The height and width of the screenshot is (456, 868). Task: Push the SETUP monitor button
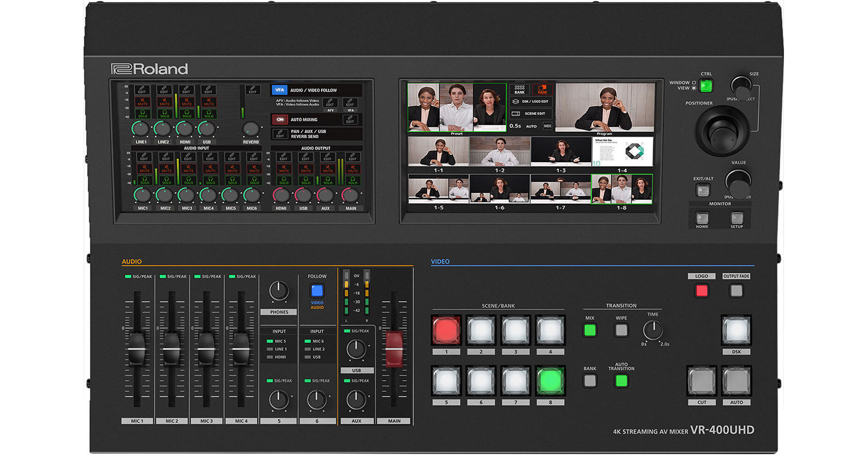736,218
